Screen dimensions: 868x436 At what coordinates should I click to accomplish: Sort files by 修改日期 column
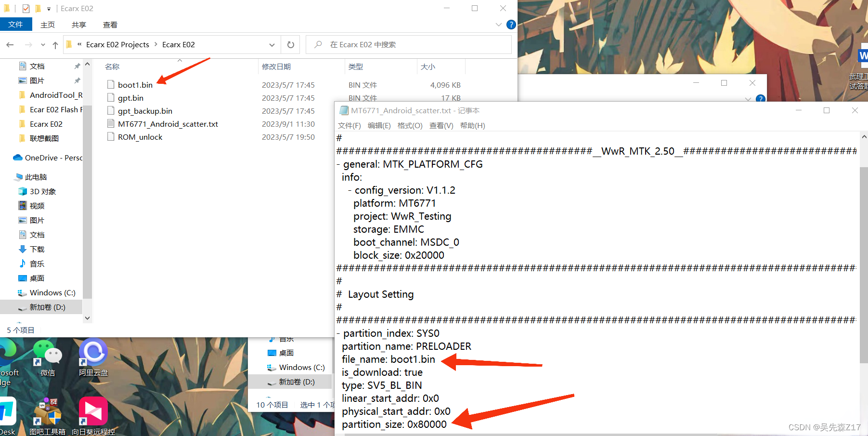276,67
